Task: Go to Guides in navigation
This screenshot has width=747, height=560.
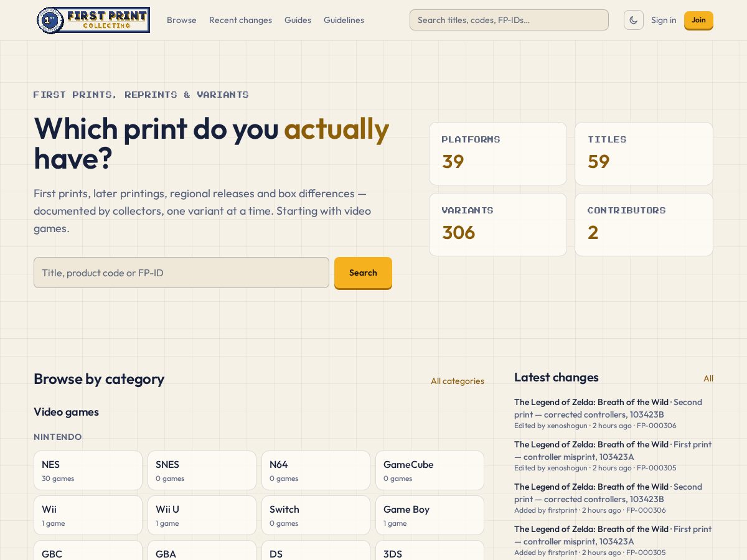Action: tap(298, 20)
